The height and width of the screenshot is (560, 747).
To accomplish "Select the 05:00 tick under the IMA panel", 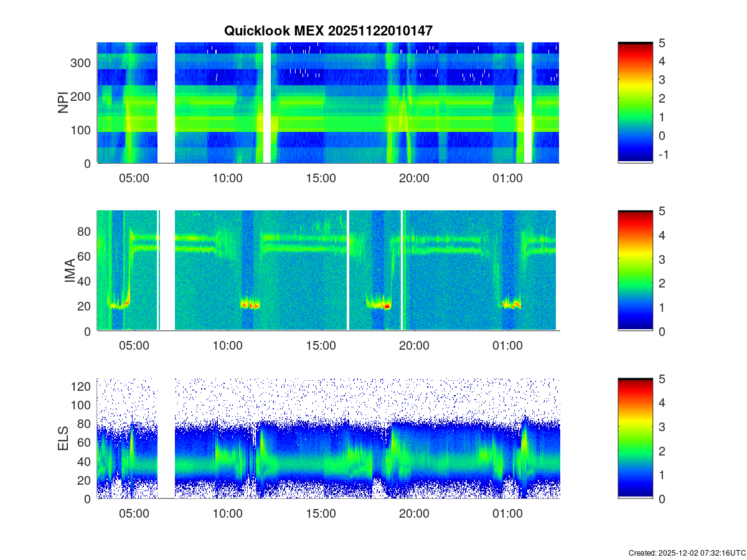I will [x=134, y=346].
